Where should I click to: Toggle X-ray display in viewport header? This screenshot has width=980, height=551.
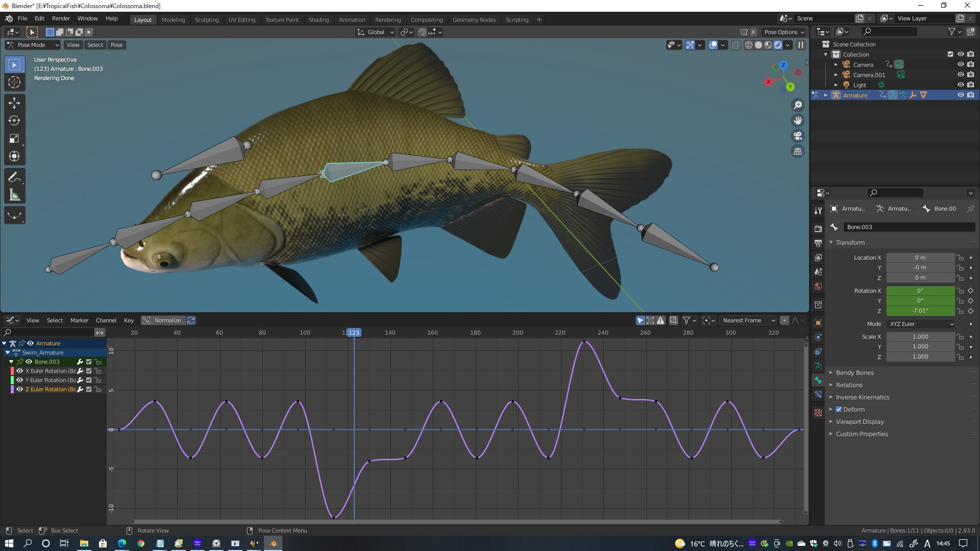(x=736, y=45)
